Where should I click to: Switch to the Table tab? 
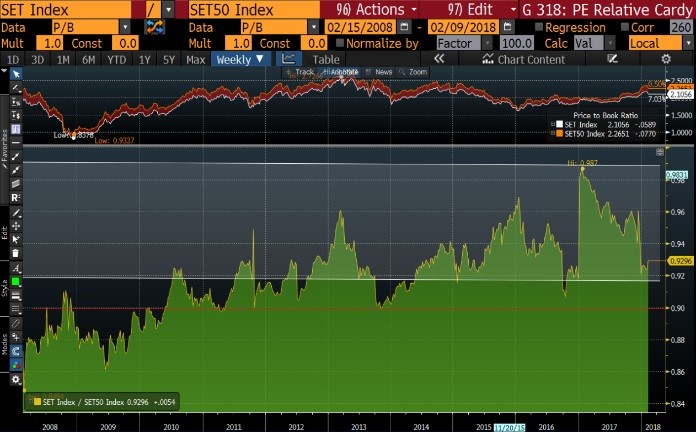326,59
